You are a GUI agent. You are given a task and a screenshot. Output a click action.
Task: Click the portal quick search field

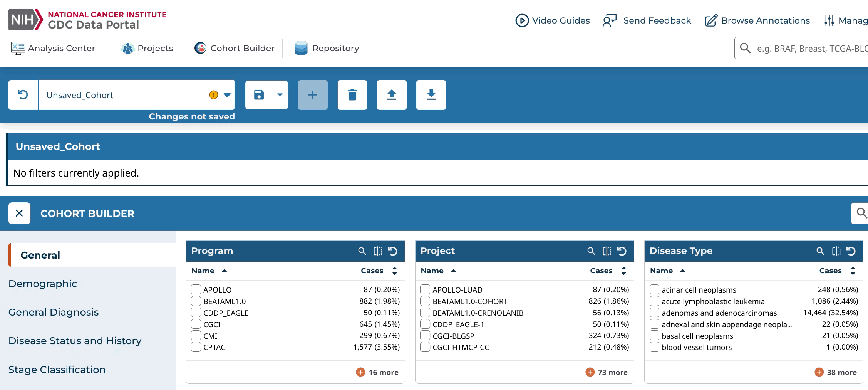pyautogui.click(x=809, y=49)
